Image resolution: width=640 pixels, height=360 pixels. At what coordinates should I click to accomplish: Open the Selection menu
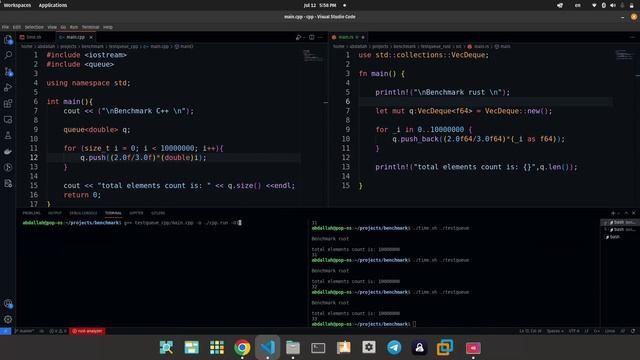pos(34,27)
